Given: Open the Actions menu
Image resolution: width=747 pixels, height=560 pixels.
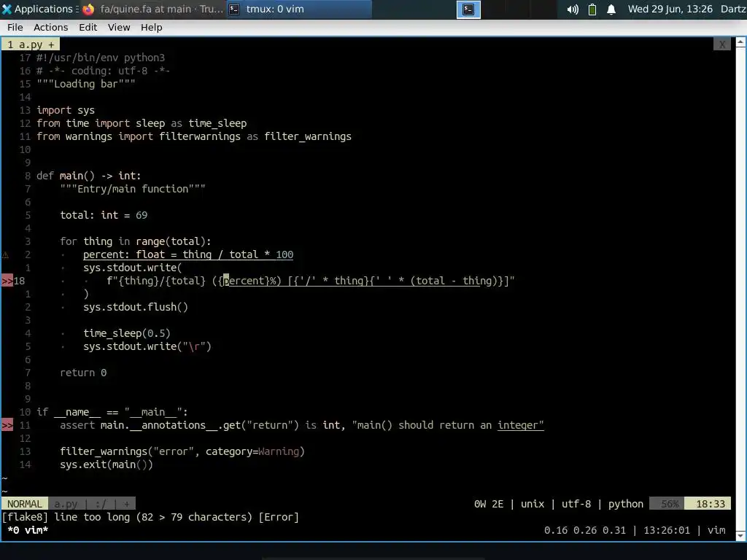Looking at the screenshot, I should point(50,27).
